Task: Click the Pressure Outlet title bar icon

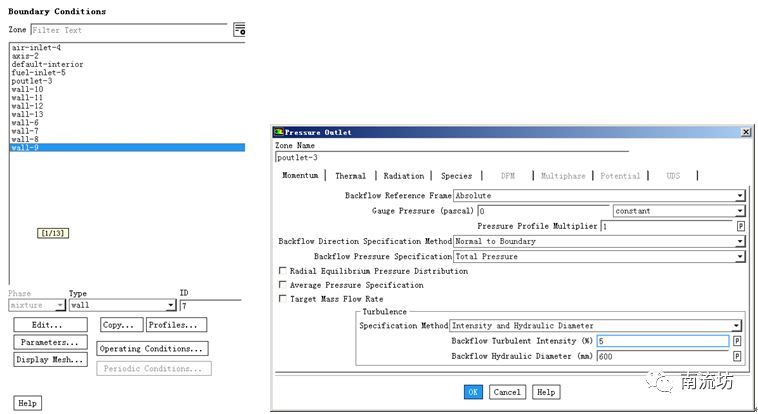Action: [279, 132]
